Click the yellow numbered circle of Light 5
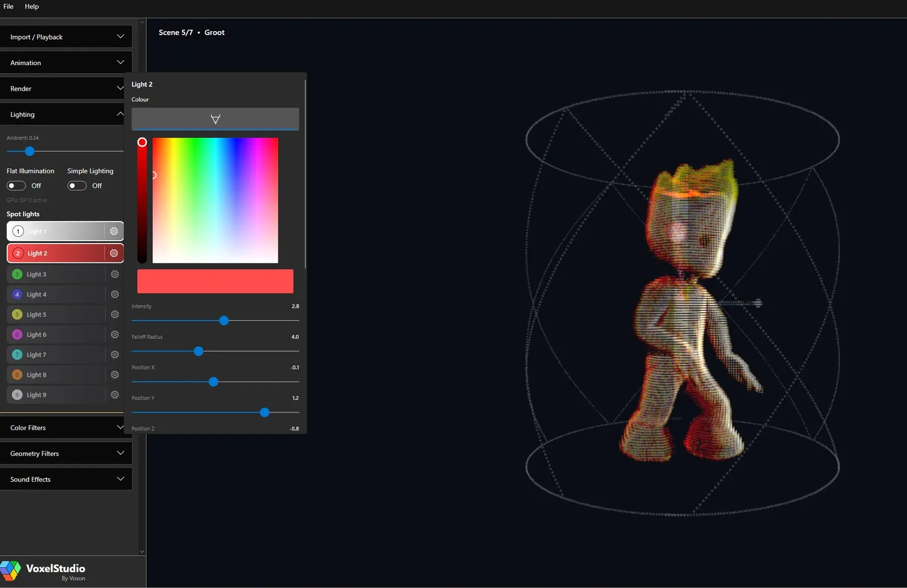907x588 pixels. 17,314
